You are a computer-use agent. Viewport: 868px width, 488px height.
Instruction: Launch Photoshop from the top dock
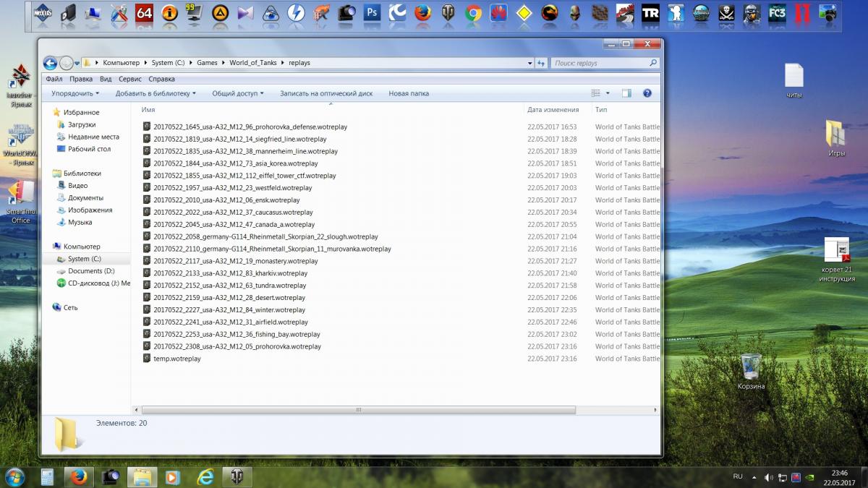pyautogui.click(x=372, y=12)
